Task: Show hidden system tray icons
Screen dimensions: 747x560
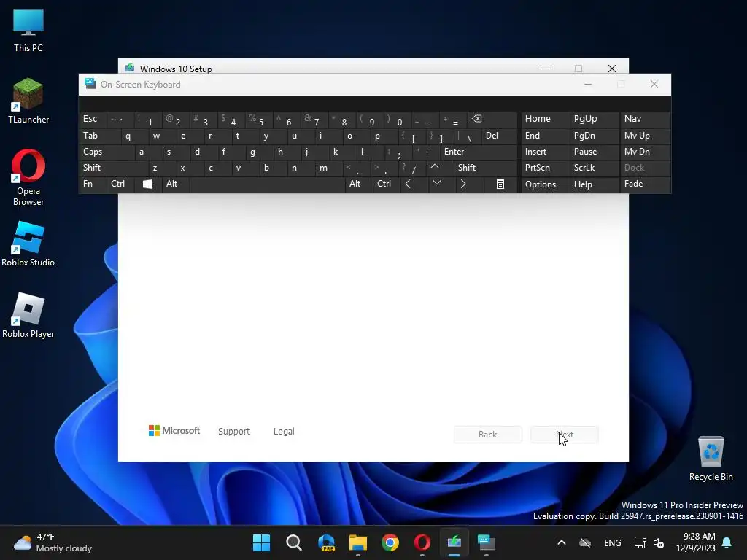Action: click(562, 542)
